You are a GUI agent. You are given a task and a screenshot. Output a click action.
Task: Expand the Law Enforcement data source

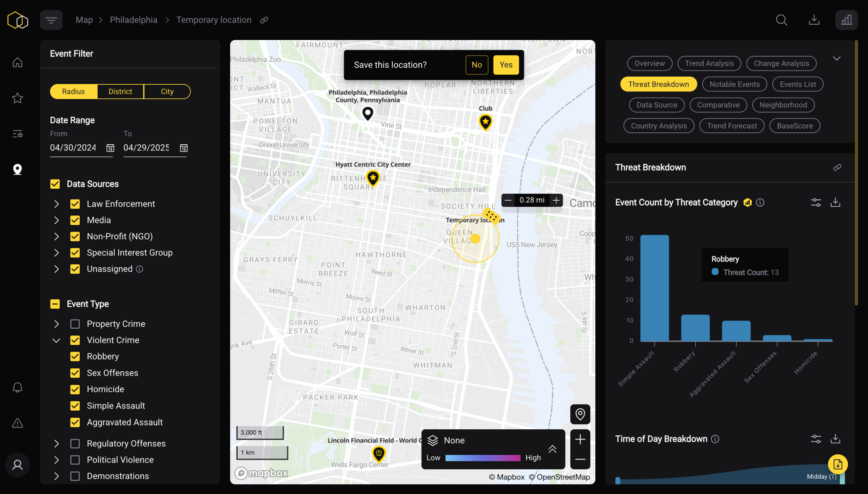pos(56,204)
